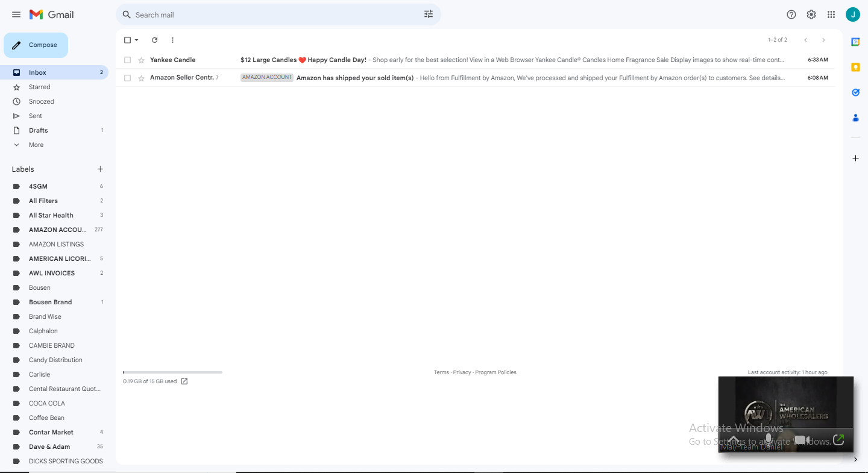Open the Google account avatar J

(852, 14)
